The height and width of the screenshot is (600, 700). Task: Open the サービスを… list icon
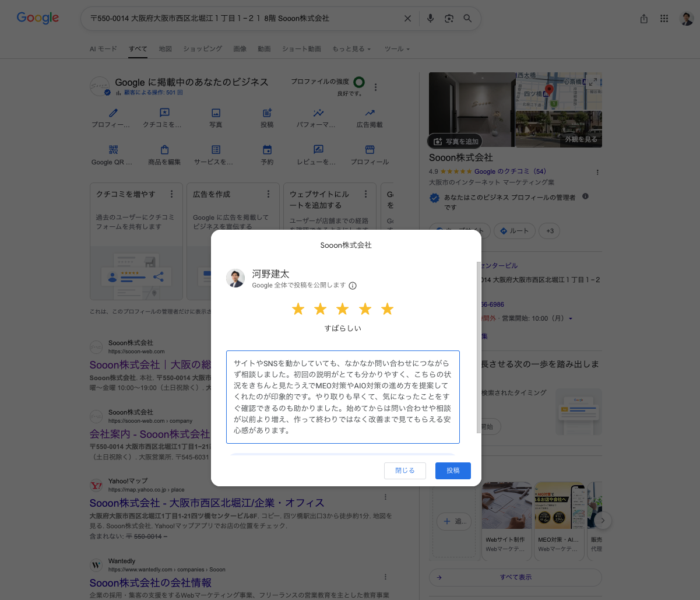(x=216, y=150)
